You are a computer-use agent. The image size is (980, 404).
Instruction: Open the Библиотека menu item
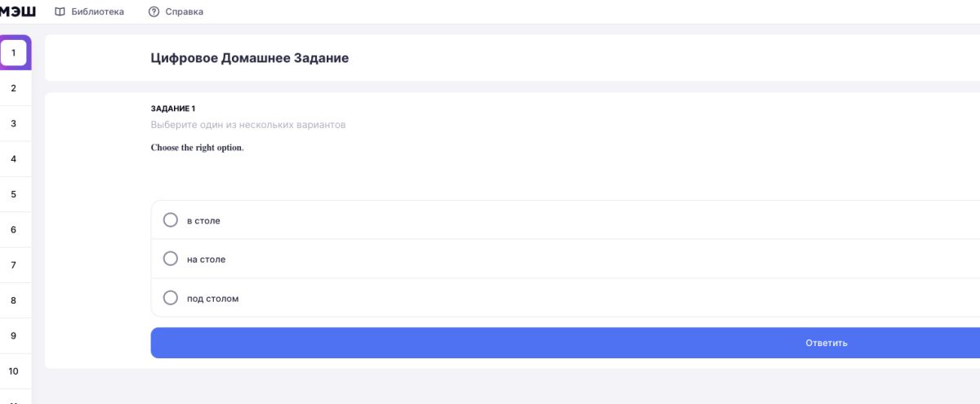pyautogui.click(x=97, y=11)
